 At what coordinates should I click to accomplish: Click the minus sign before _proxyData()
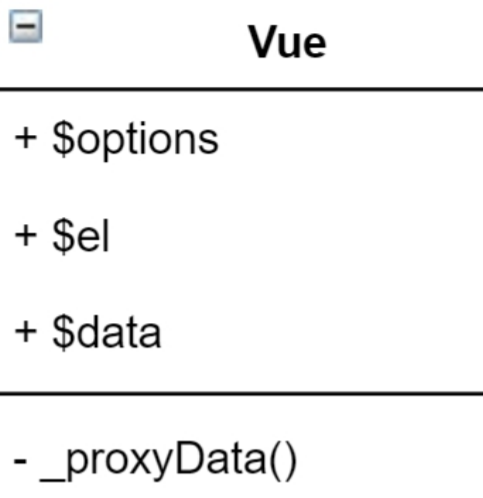pos(21,461)
